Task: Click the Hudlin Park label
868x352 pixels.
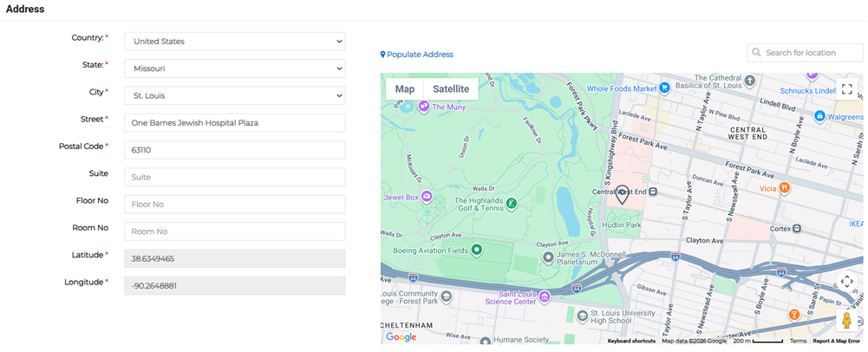Action: click(x=623, y=225)
